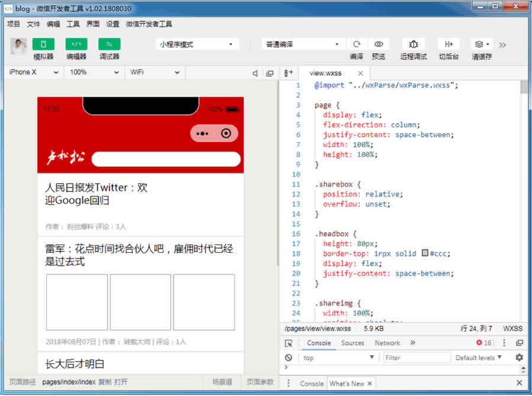Select the What's New drawer tab
The width and height of the screenshot is (532, 396).
pos(347,384)
